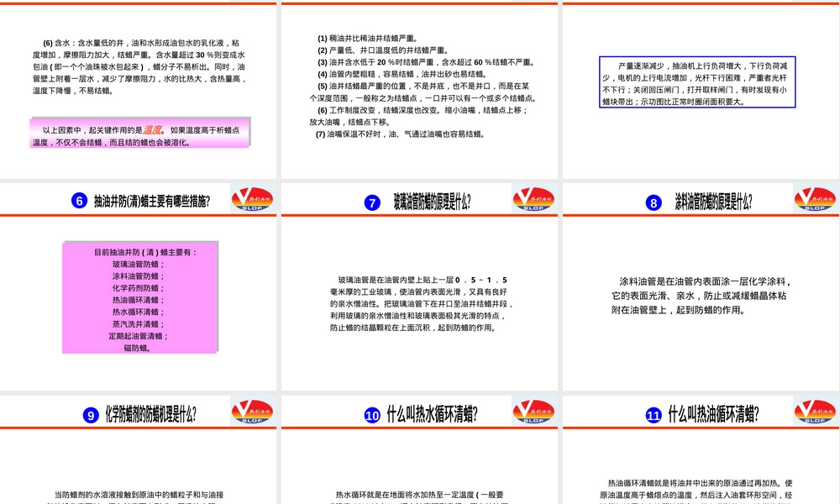Click the SLOF logo on slide 8
840x504 pixels.
(x=815, y=199)
